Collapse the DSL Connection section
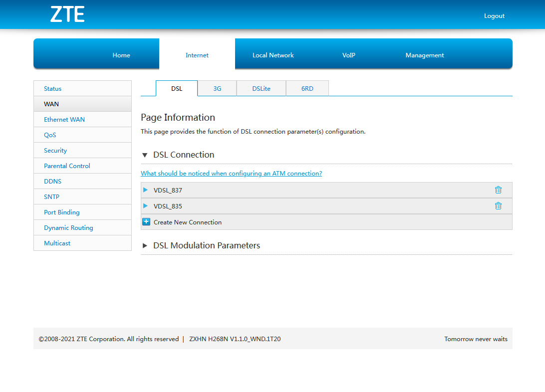This screenshot has width=545, height=392. [145, 155]
